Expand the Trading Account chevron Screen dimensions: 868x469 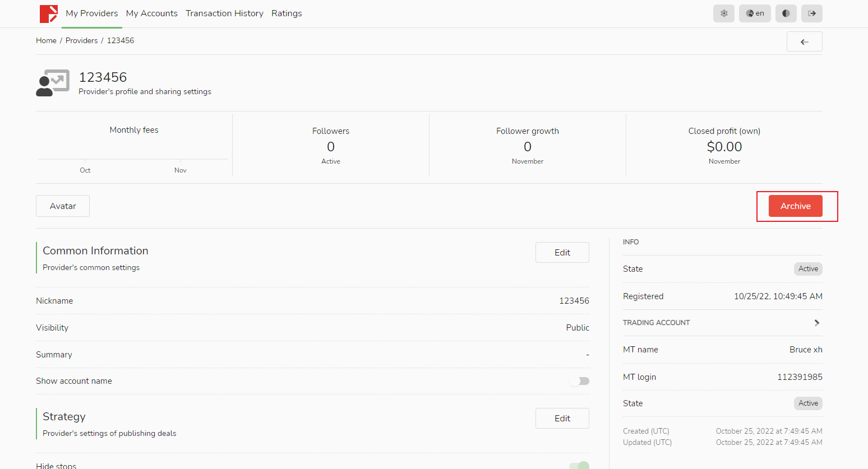816,323
